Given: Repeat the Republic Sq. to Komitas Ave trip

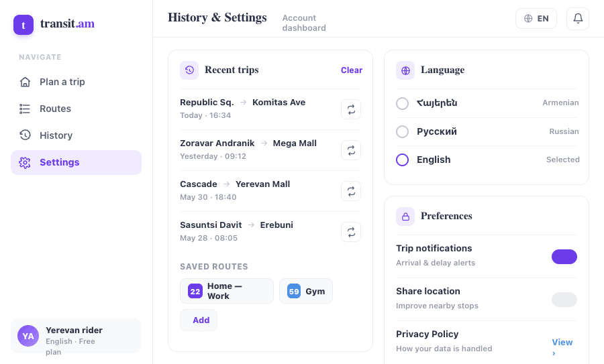Looking at the screenshot, I should 351,109.
